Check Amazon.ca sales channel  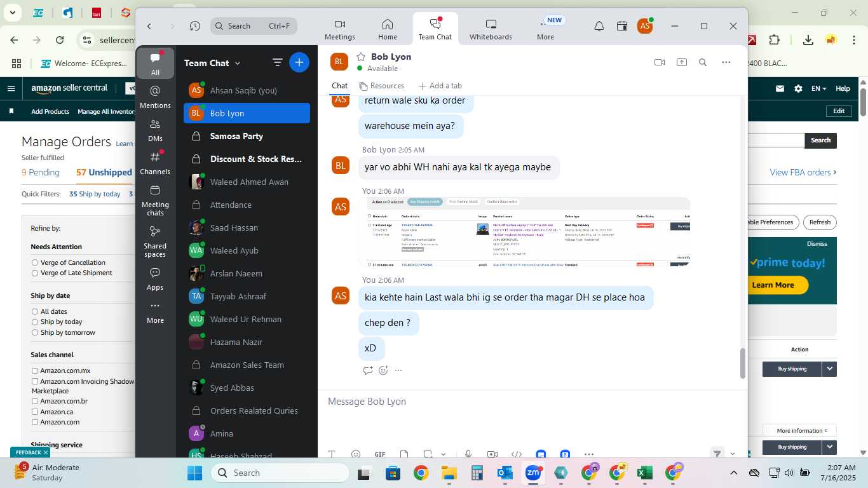click(x=35, y=412)
